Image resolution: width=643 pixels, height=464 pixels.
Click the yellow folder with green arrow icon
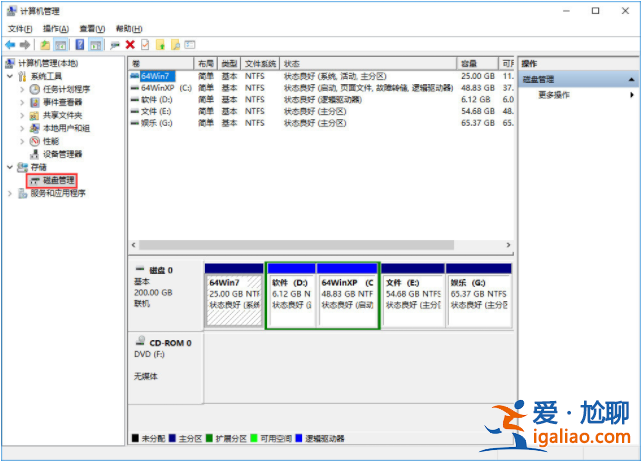click(x=160, y=45)
